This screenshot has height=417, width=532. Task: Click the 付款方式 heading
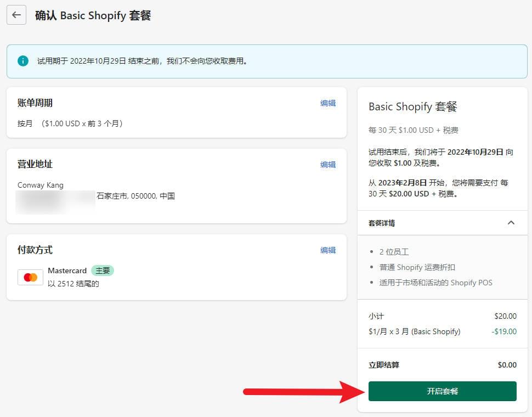(35, 250)
